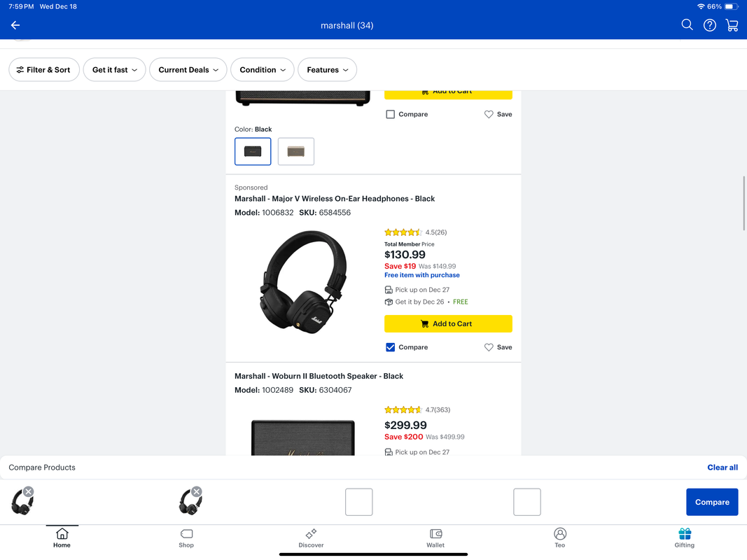Remove second headphone from compare tray
The height and width of the screenshot is (560, 747).
coord(197,492)
